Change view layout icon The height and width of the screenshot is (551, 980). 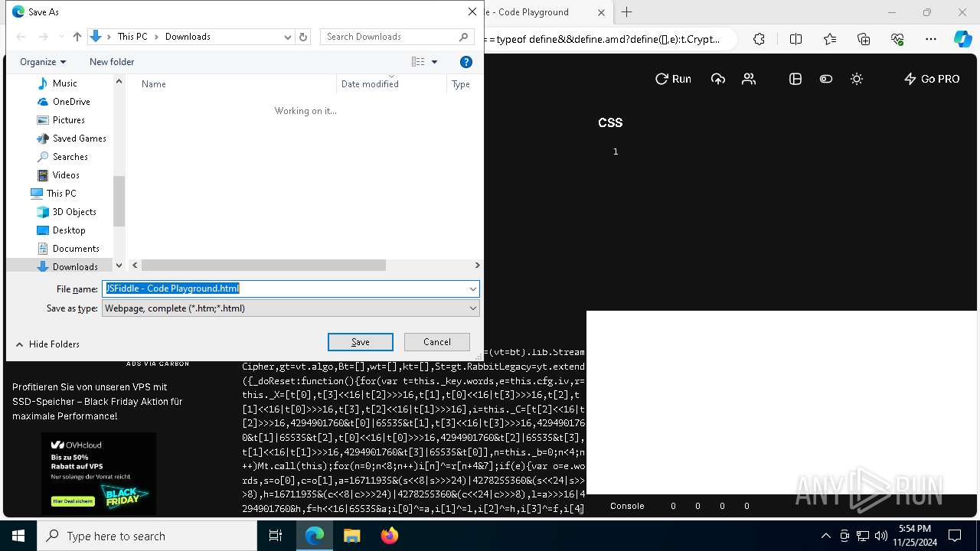click(418, 62)
